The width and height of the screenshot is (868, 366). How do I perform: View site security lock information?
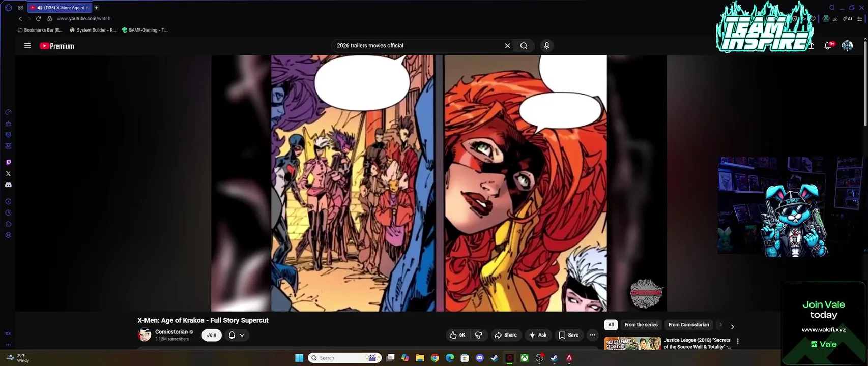coord(50,19)
